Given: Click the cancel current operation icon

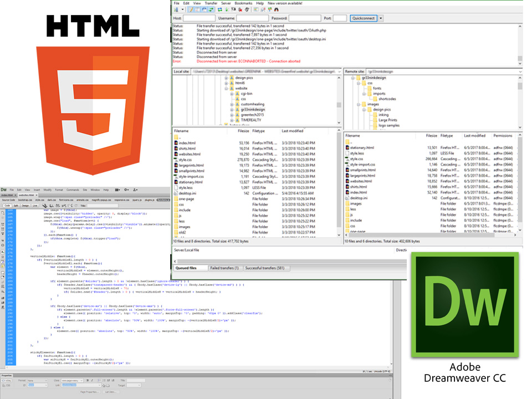Looking at the screenshot, I should [x=233, y=10].
